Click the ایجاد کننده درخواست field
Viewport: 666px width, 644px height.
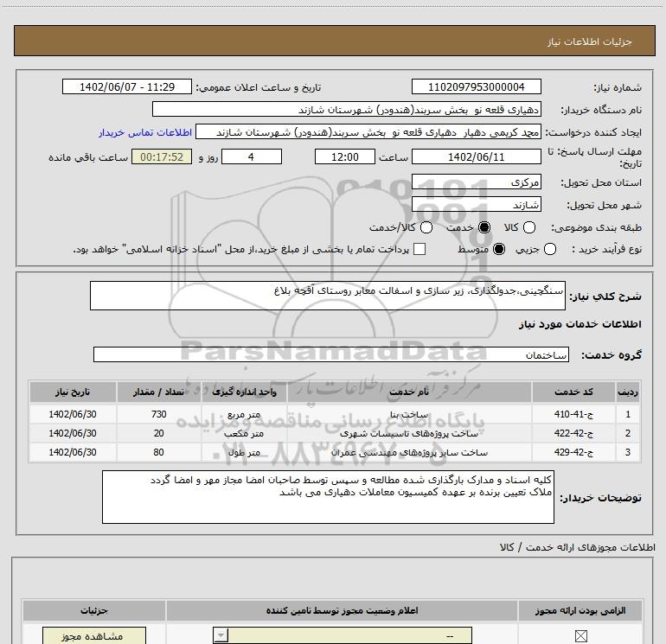pyautogui.click(x=368, y=132)
